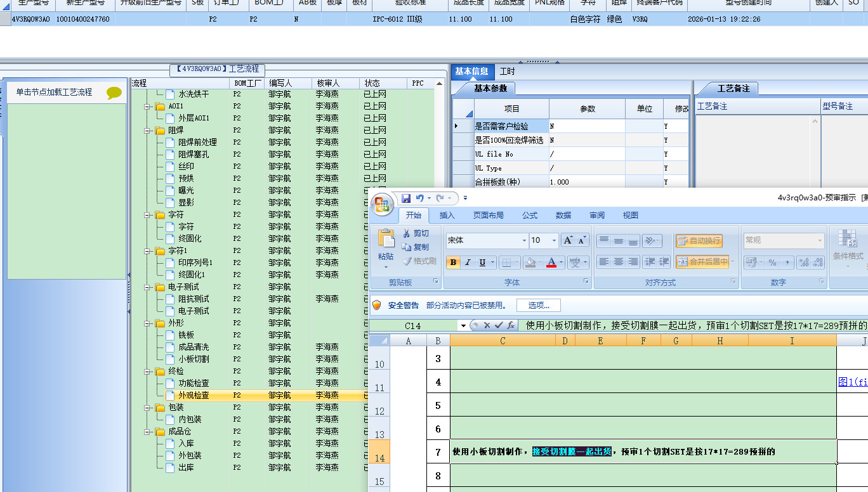Align text to bottom of cell
This screenshot has height=492, width=868.
[x=633, y=241]
